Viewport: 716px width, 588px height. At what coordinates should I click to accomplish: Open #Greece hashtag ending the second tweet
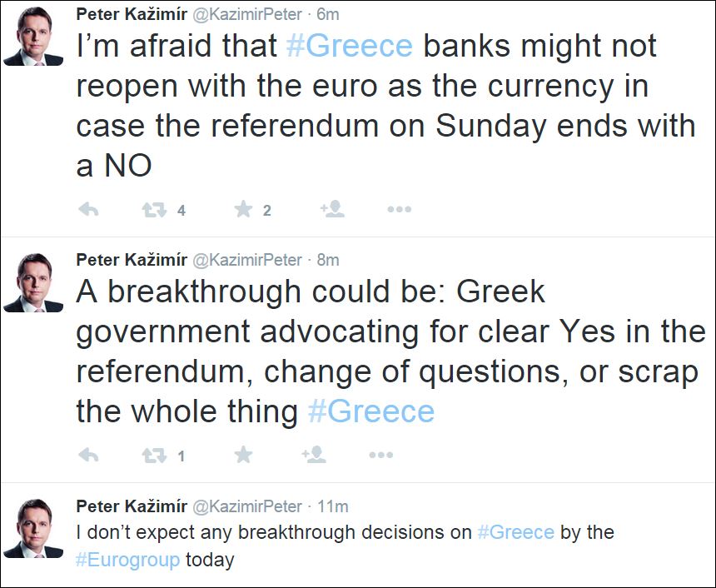(371, 411)
